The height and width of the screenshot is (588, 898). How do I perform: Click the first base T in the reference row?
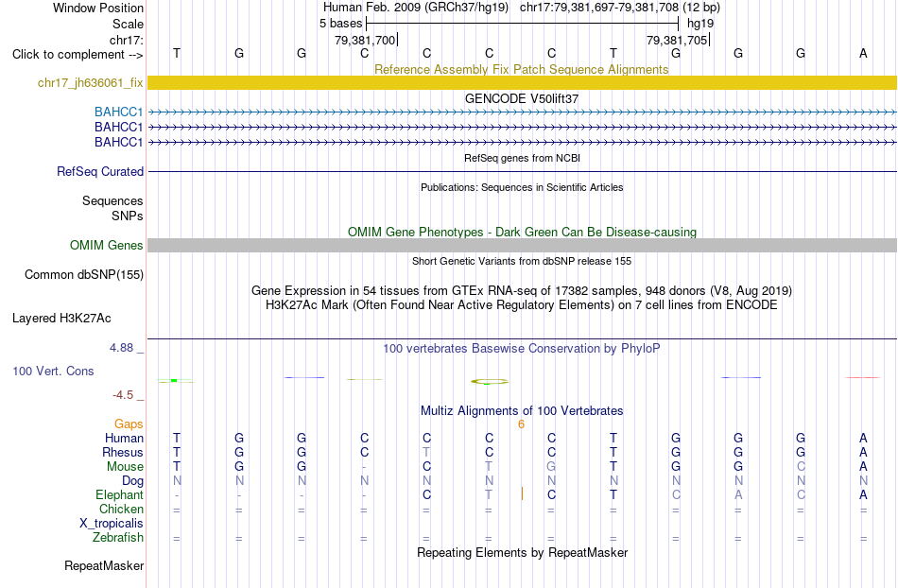pos(177,53)
